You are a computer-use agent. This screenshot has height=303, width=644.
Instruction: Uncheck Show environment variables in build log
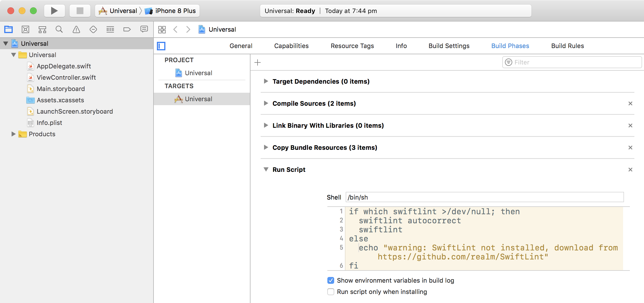coord(330,280)
